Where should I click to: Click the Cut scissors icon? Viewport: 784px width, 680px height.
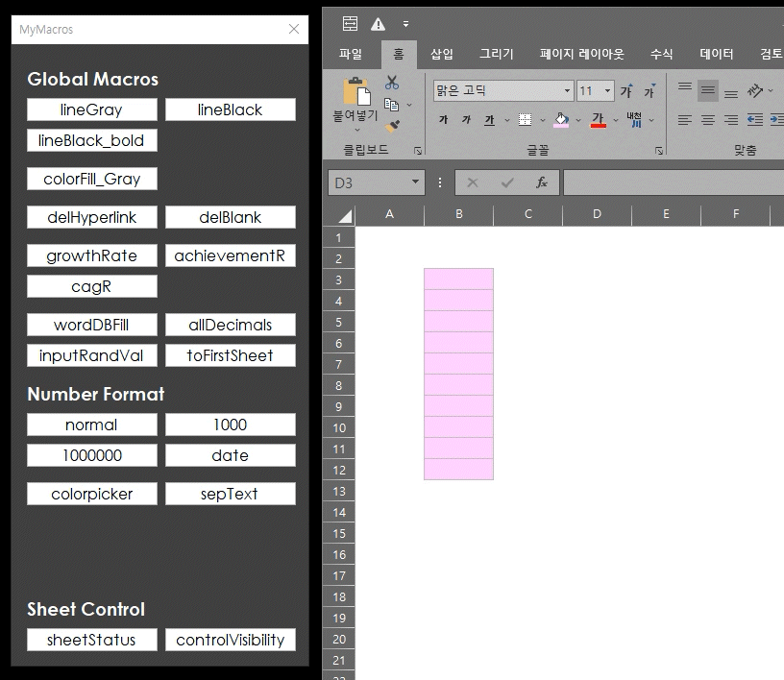pos(392,83)
